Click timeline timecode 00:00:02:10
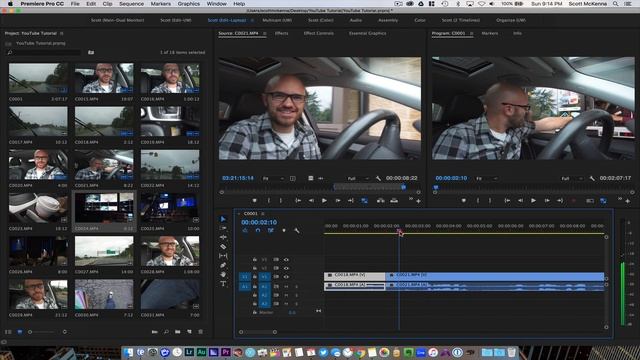Image resolution: width=640 pixels, height=360 pixels. tap(259, 222)
